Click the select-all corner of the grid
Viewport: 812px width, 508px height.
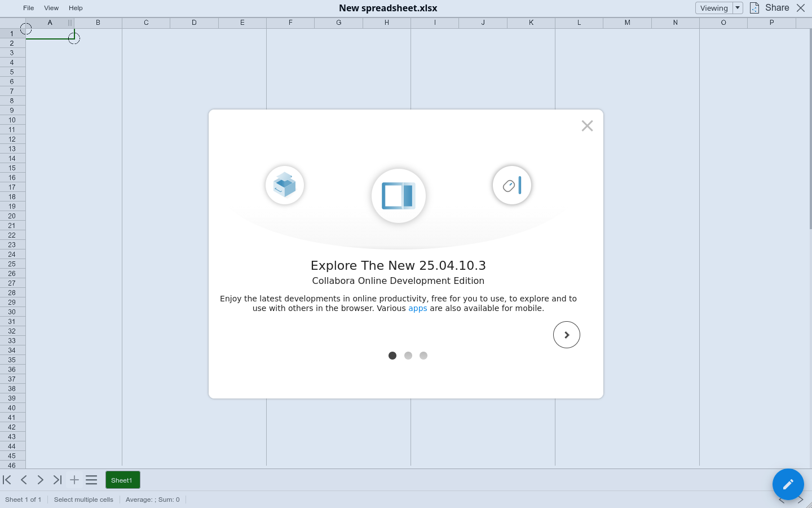pyautogui.click(x=12, y=23)
